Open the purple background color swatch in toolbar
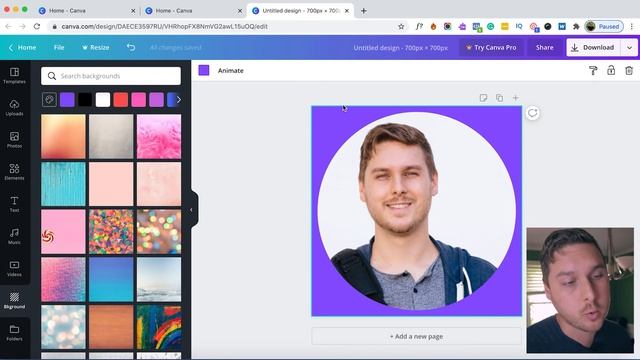Viewport: 640px width, 360px height. click(204, 70)
